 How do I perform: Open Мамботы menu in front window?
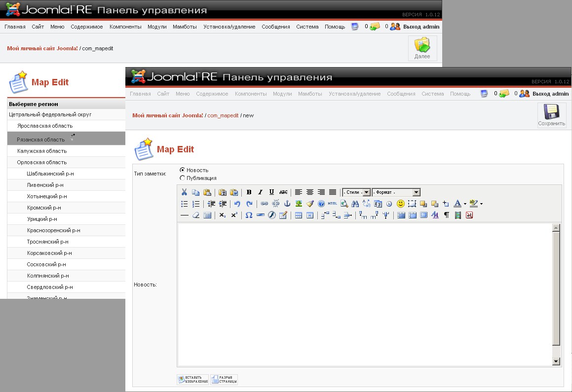coord(310,94)
